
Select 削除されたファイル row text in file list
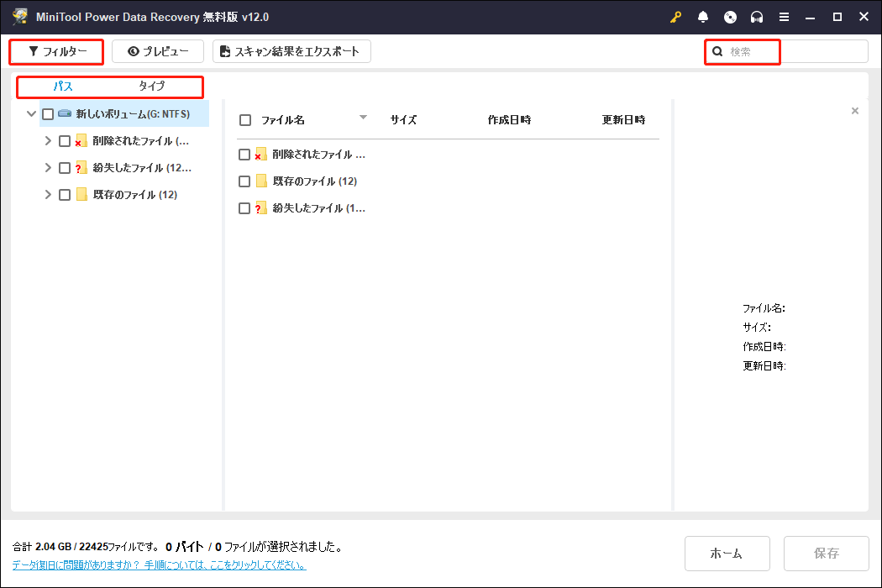tap(319, 155)
